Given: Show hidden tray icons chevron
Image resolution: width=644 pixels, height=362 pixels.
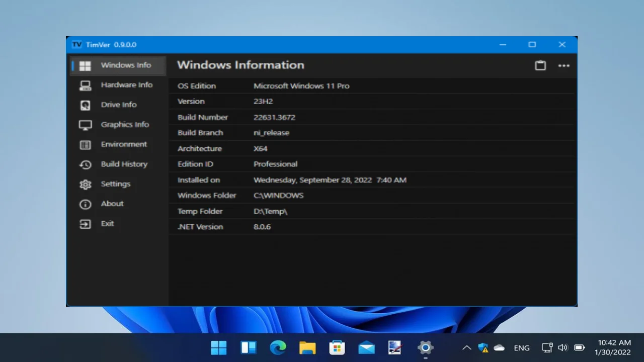Looking at the screenshot, I should [x=467, y=347].
